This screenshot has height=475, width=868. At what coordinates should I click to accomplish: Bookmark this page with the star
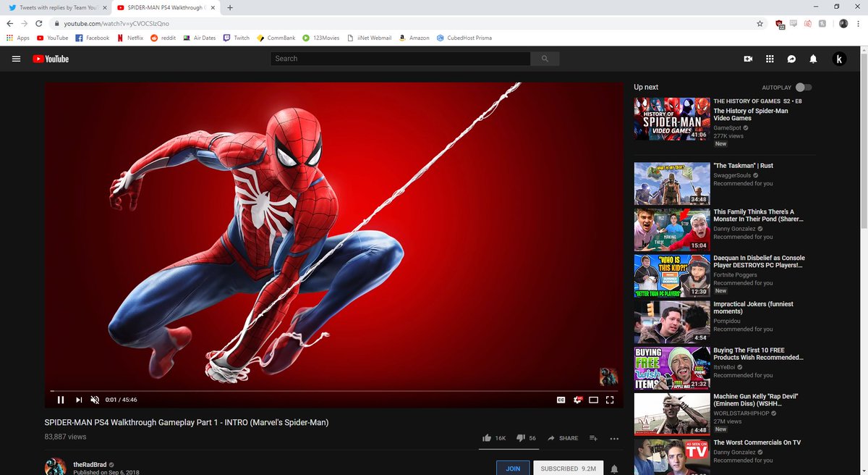[759, 23]
